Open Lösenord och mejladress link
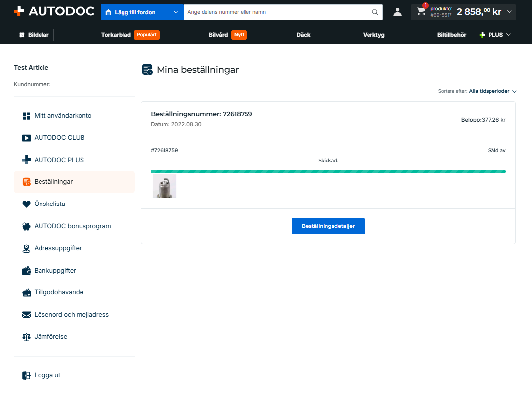 pyautogui.click(x=72, y=315)
